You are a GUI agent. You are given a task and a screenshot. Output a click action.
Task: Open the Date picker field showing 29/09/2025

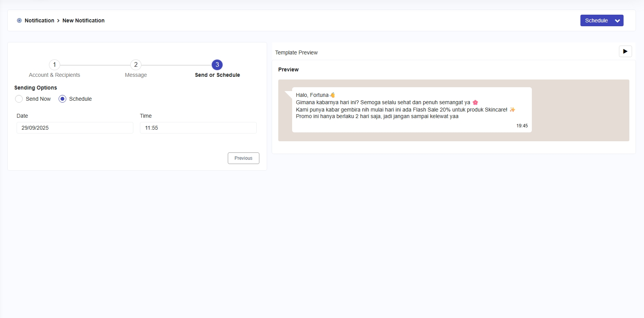point(75,128)
